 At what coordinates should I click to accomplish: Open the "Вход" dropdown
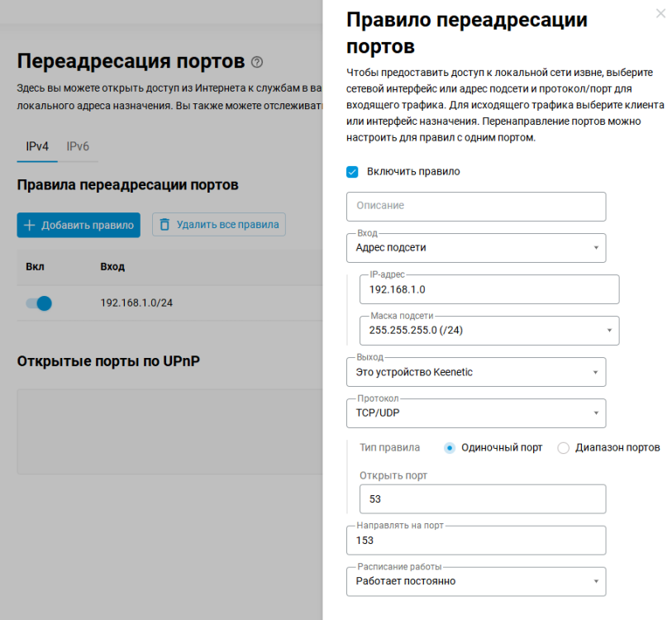[475, 248]
